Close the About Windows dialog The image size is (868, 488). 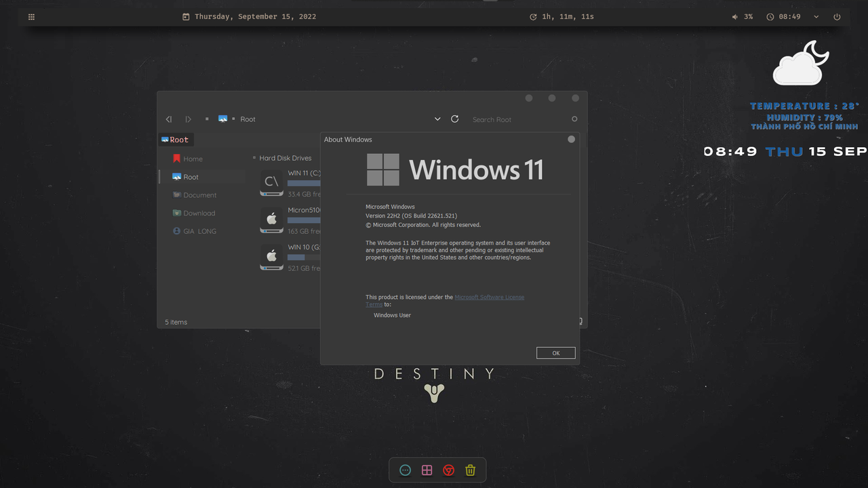pyautogui.click(x=571, y=139)
